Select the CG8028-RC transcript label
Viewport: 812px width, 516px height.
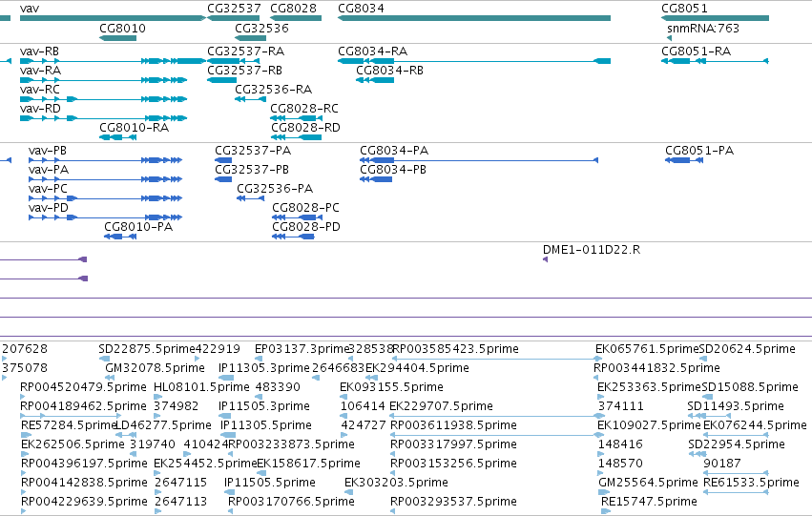[304, 109]
